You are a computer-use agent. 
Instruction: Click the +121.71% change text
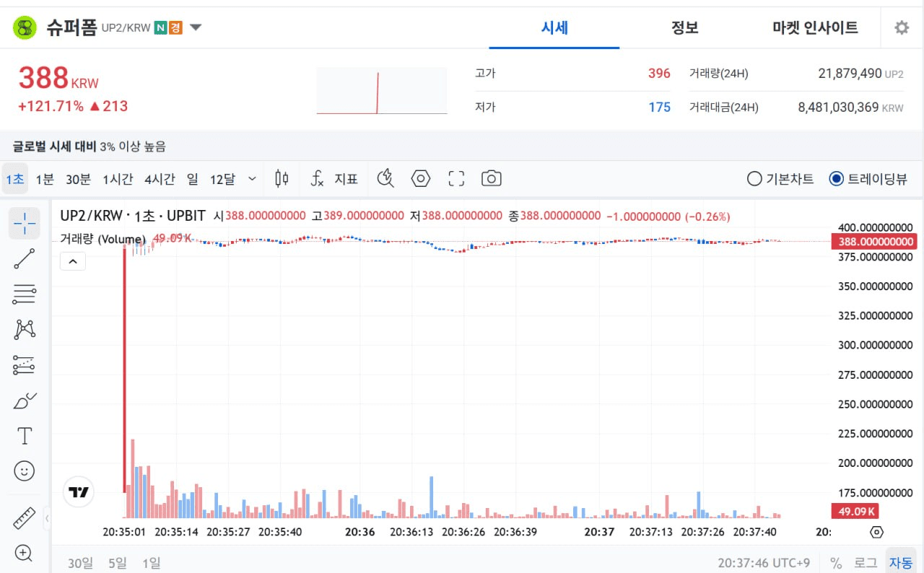51,106
